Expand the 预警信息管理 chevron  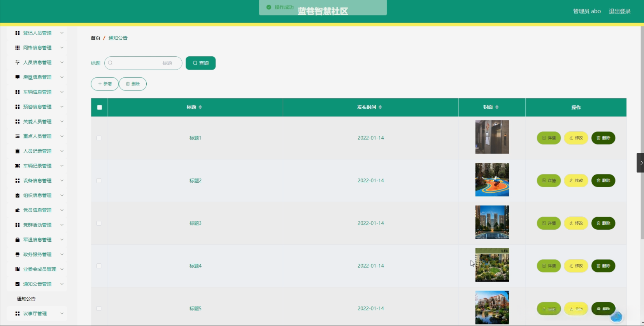(62, 107)
